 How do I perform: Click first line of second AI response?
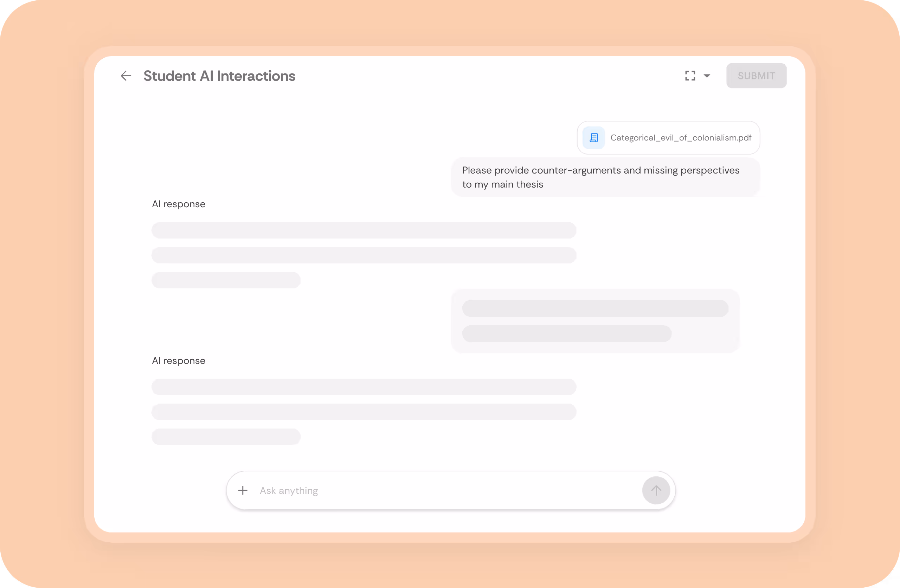[x=364, y=387]
